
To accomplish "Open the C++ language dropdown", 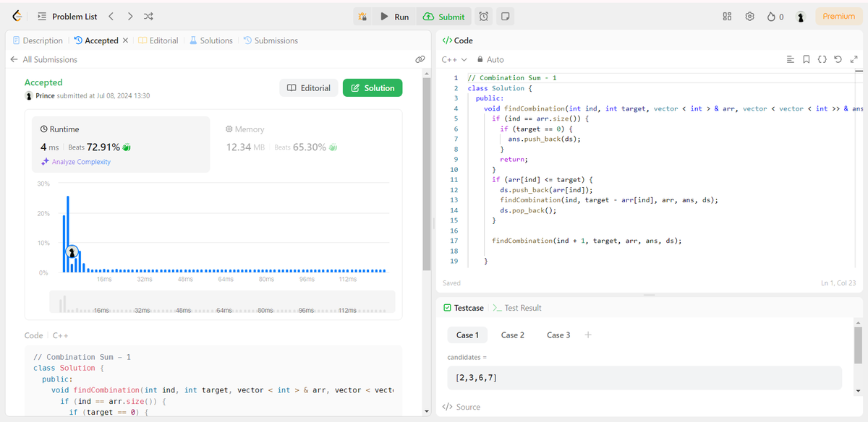I will click(x=454, y=59).
